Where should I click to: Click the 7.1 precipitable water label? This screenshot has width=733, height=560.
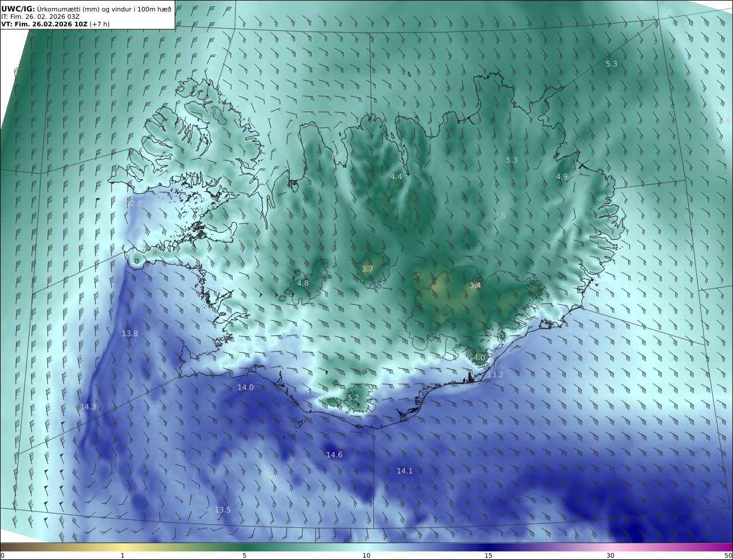click(210, 169)
